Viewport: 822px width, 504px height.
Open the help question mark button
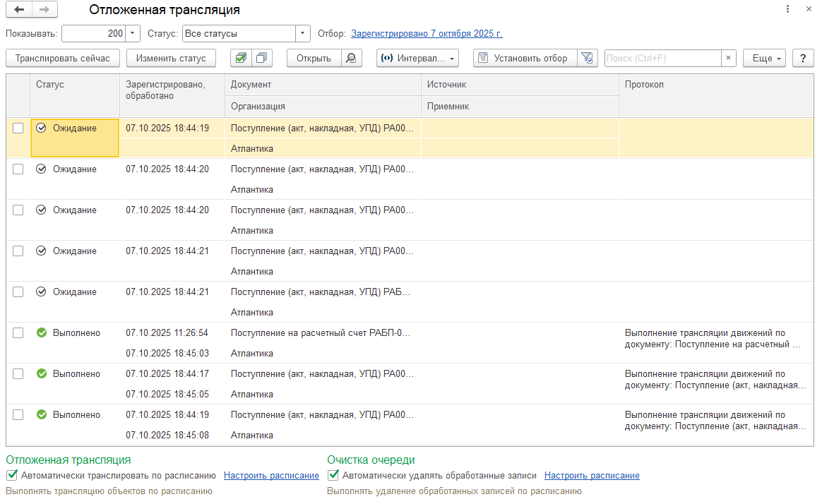point(802,59)
